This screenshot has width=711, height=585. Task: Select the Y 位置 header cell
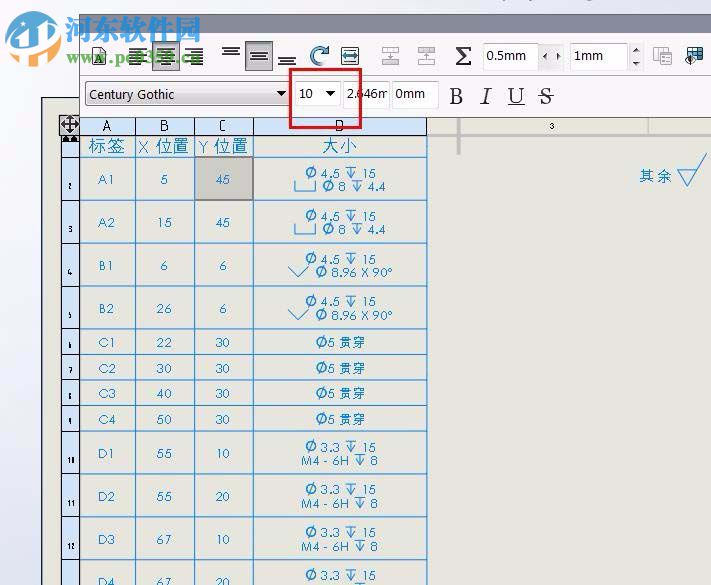pyautogui.click(x=224, y=146)
